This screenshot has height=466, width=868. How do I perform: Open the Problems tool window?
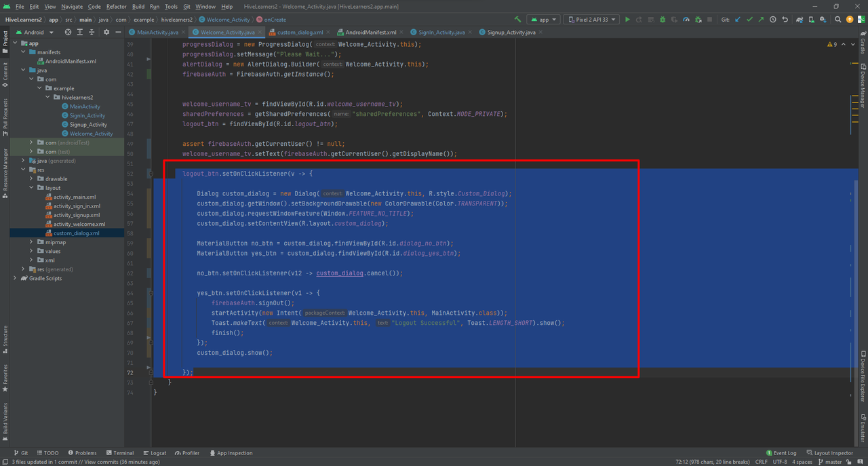tap(82, 453)
